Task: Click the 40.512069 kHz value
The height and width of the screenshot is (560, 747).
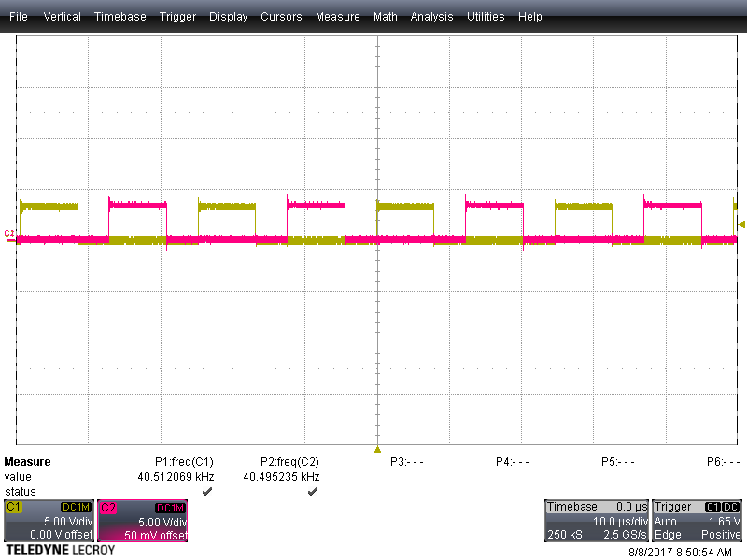Action: tap(176, 477)
